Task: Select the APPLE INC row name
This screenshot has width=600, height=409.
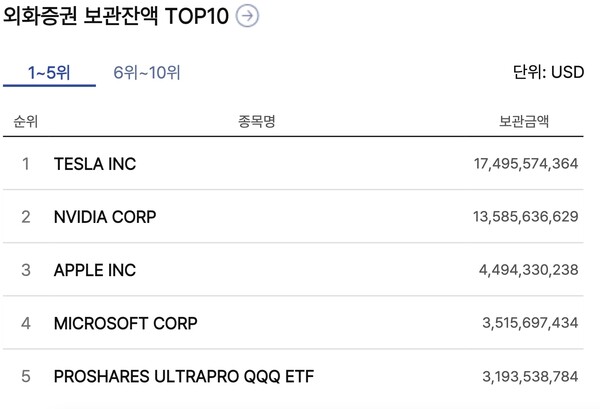Action: pos(95,270)
